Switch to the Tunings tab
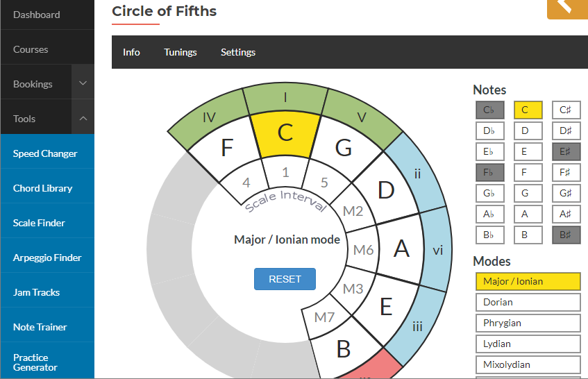Image resolution: width=588 pixels, height=379 pixels. 180,52
